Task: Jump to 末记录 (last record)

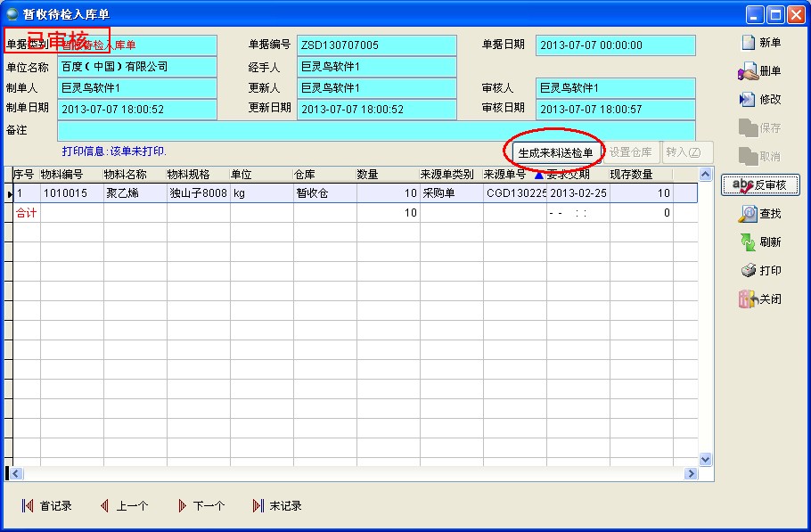Action: (277, 506)
